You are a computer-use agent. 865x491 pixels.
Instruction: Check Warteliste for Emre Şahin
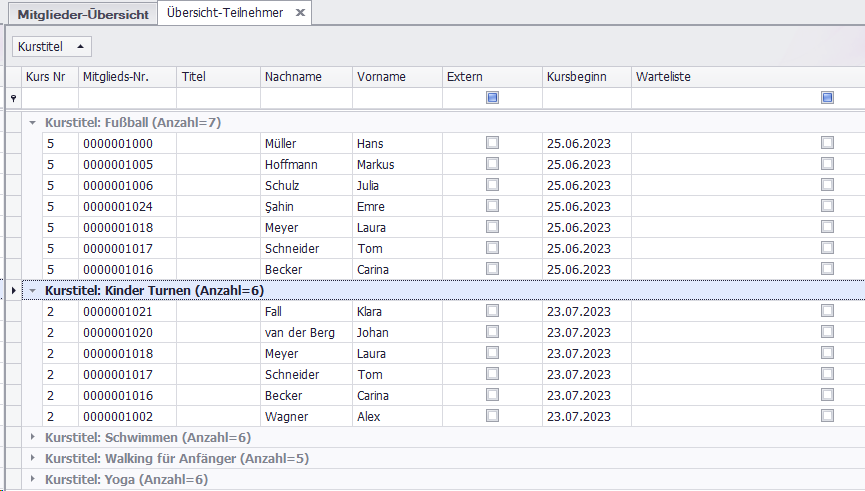click(827, 206)
